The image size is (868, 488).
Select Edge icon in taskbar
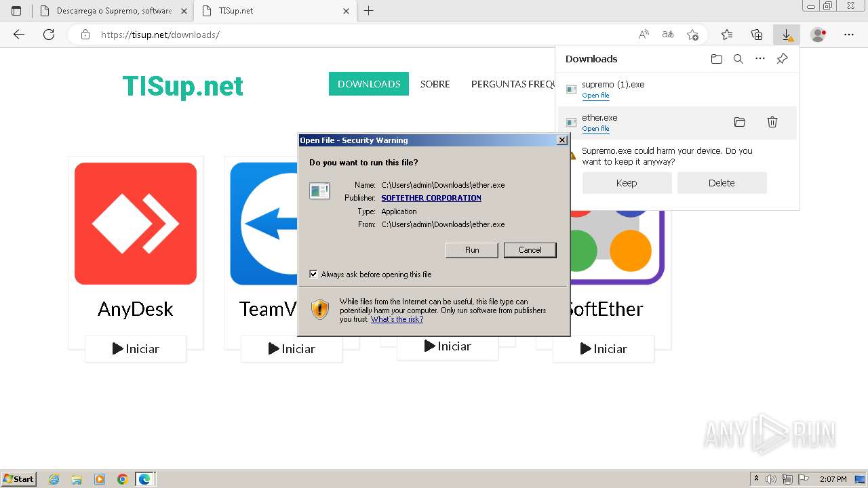(x=144, y=479)
